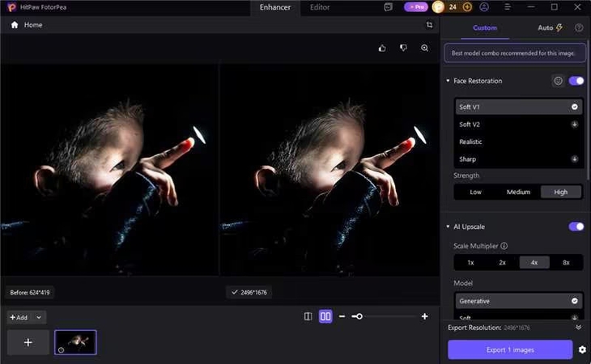Screen dimensions: 591x364
Task: Expand Export Resolution details chevron
Action: tap(578, 328)
